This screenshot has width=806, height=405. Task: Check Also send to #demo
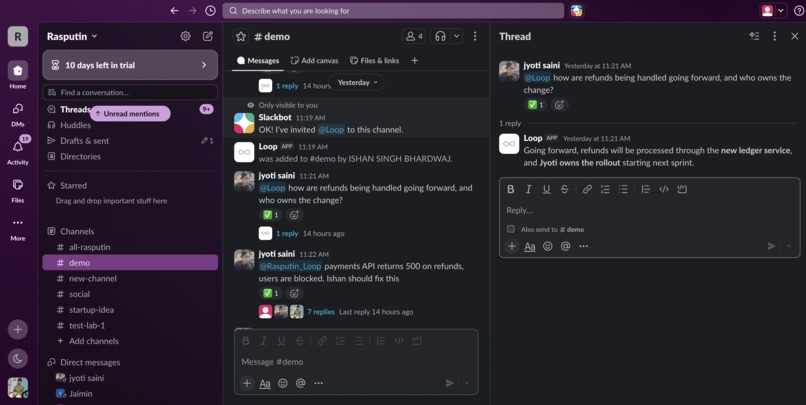pyautogui.click(x=511, y=229)
